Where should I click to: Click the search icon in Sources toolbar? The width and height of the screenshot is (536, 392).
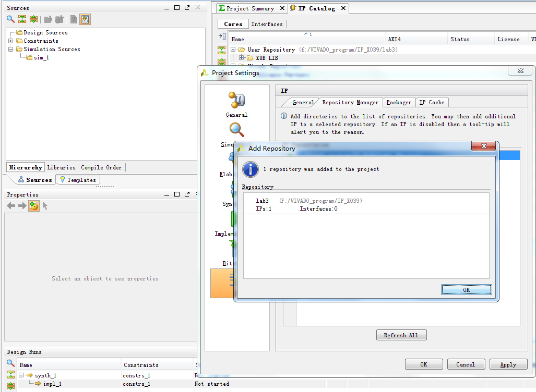tap(10, 19)
